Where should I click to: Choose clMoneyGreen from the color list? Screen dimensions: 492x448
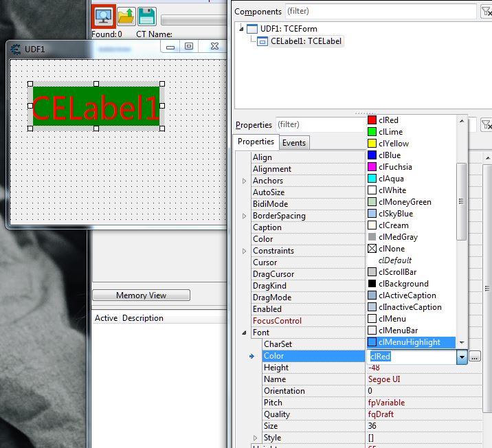411,202
